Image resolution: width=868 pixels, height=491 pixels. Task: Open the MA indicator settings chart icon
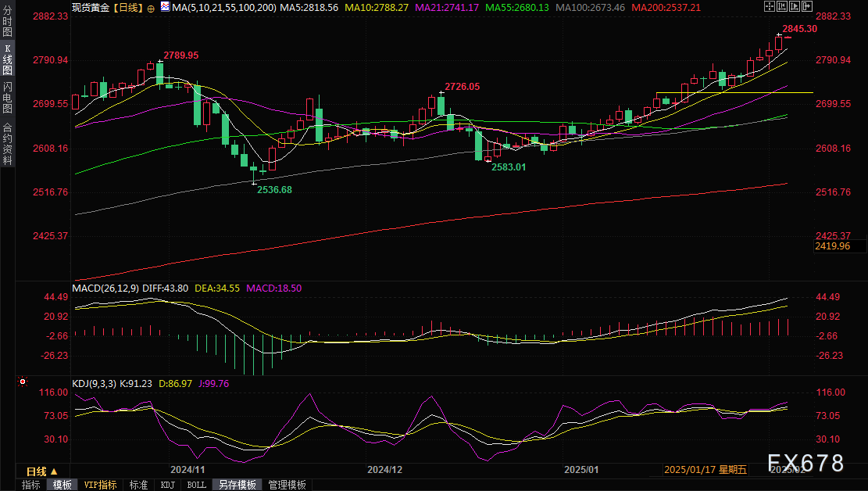pyautogui.click(x=164, y=7)
